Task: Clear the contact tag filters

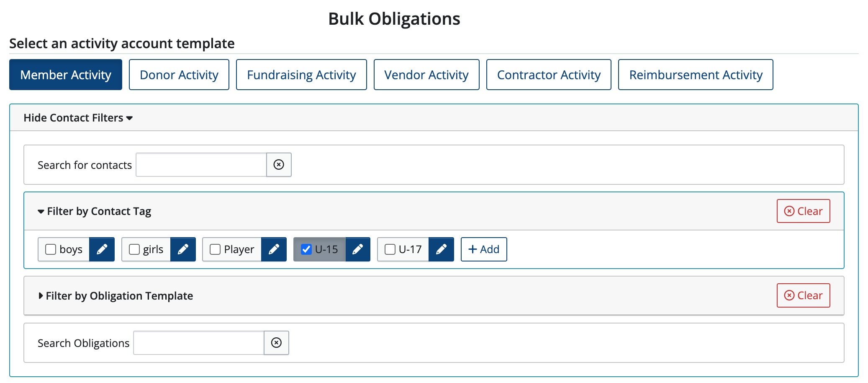Action: (803, 211)
